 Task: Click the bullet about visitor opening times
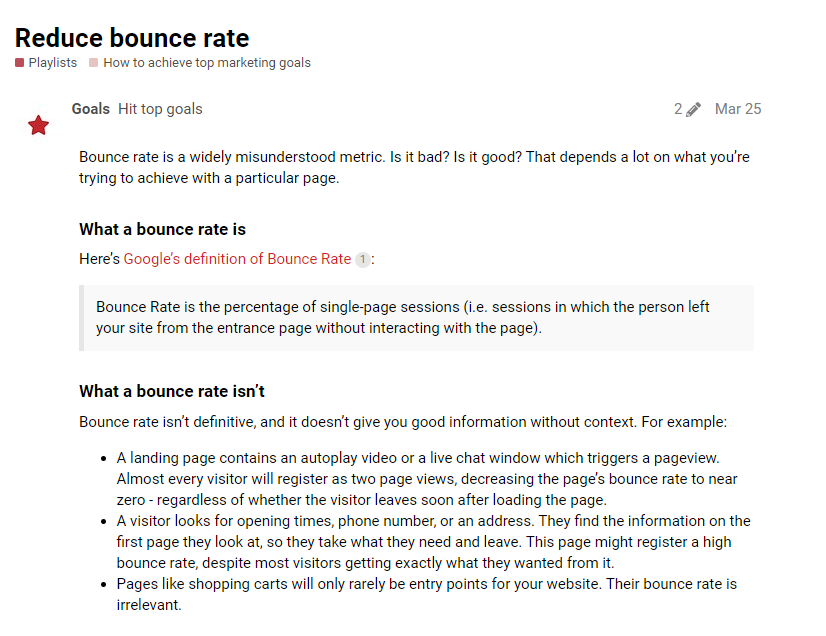(x=432, y=541)
